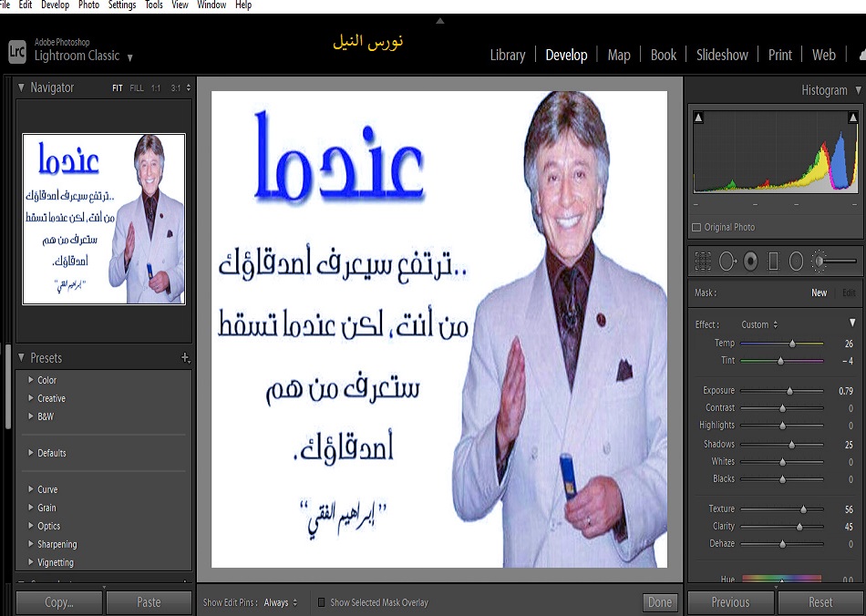Open the Effect Custom dropdown
Screen dimensions: 866x616
(758, 324)
